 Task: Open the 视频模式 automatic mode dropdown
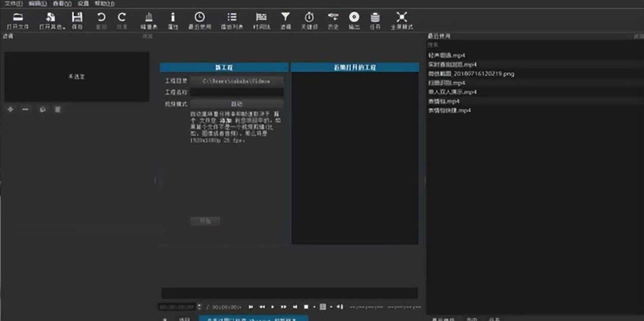(x=237, y=103)
